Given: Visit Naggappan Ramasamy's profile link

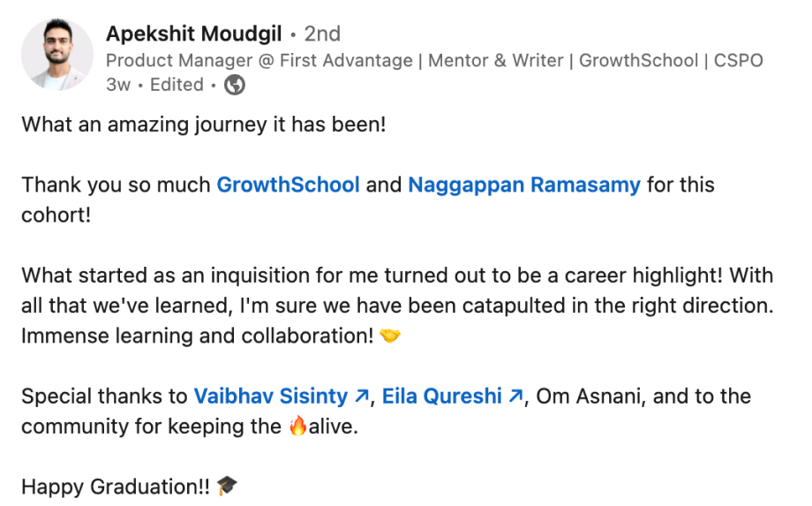Looking at the screenshot, I should [524, 185].
